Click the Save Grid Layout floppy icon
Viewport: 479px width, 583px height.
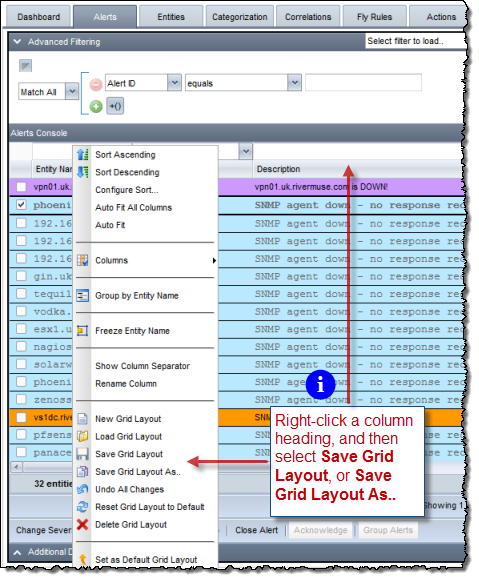click(83, 454)
